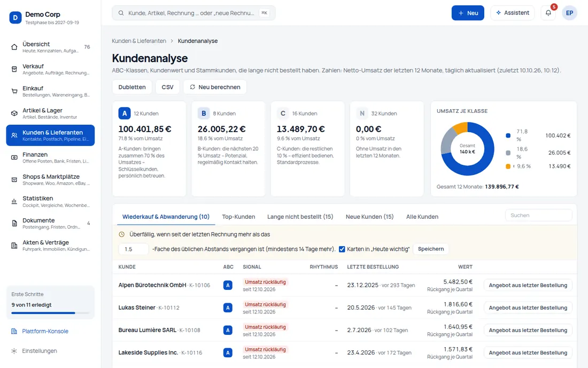
Task: Click the Statistiken bar chart icon
Action: click(14, 202)
